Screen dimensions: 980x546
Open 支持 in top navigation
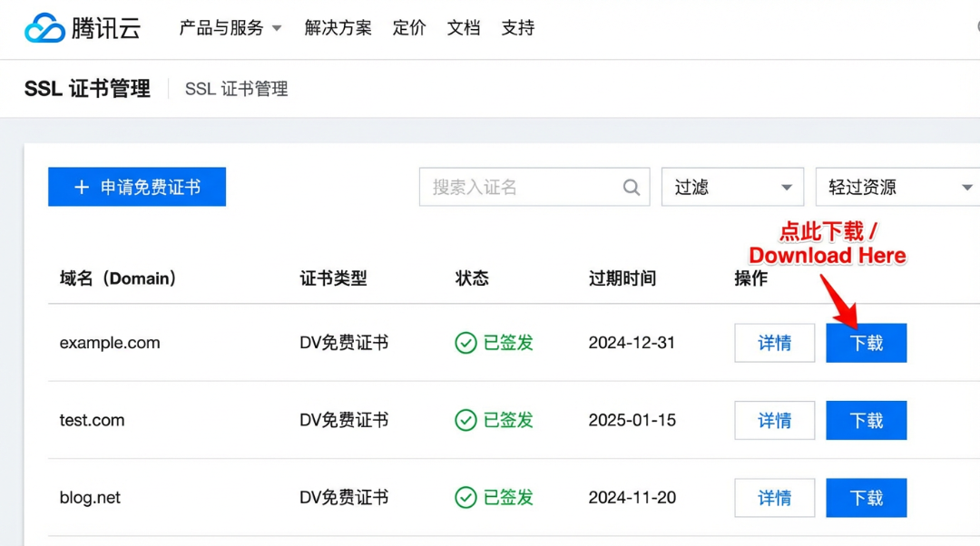pyautogui.click(x=517, y=27)
